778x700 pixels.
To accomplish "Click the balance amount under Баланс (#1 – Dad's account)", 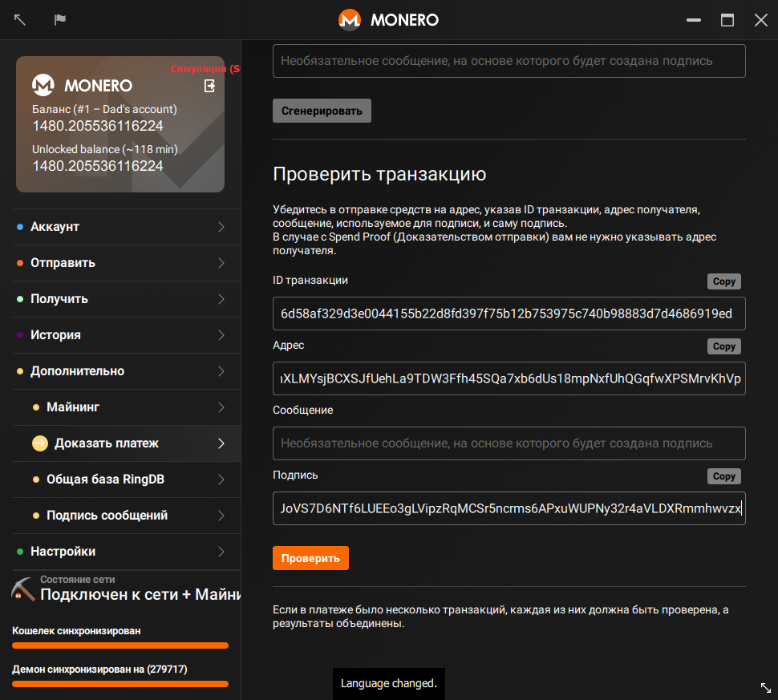I will 98,126.
